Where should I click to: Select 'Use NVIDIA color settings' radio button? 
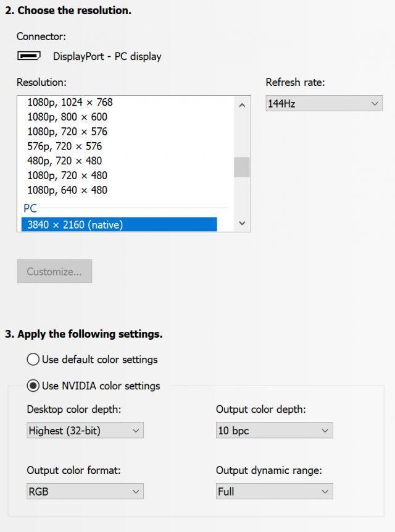[33, 386]
